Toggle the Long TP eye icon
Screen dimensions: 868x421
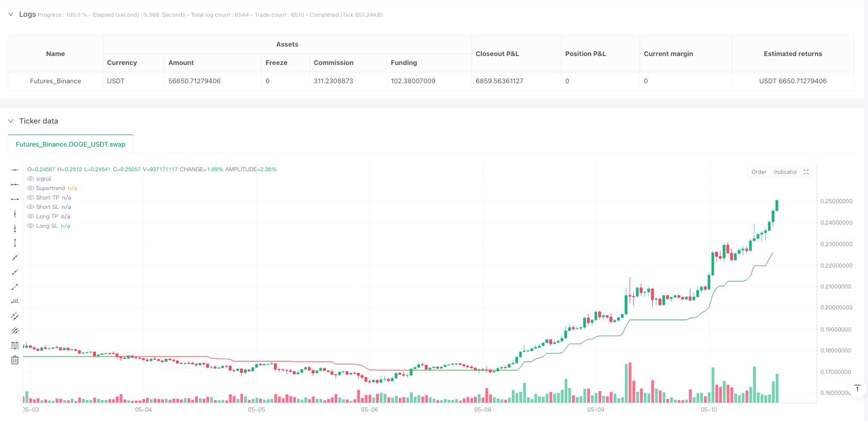coord(30,217)
